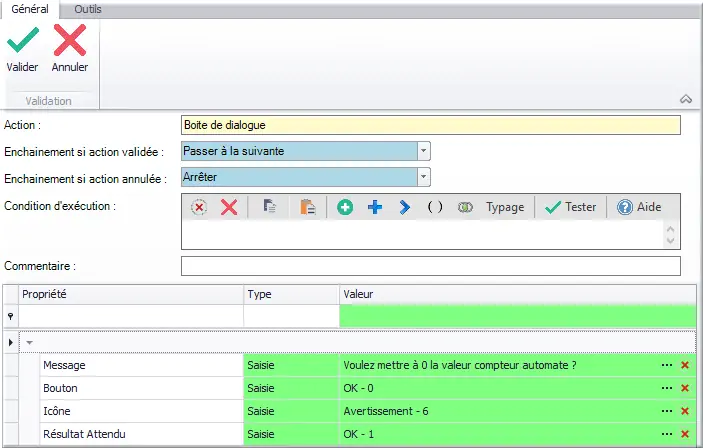Collapse the property group with the triangle
Image resolution: width=703 pixels, height=448 pixels.
tap(30, 343)
